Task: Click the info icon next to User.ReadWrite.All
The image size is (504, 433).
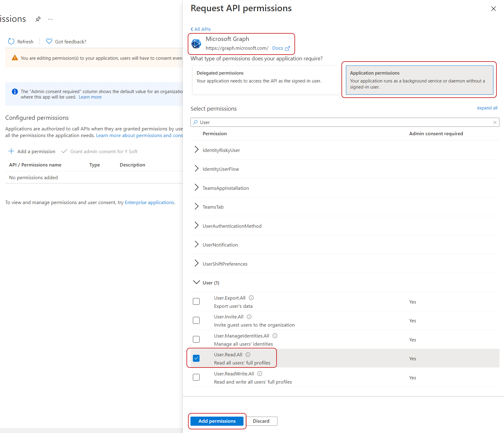Action: 260,374
